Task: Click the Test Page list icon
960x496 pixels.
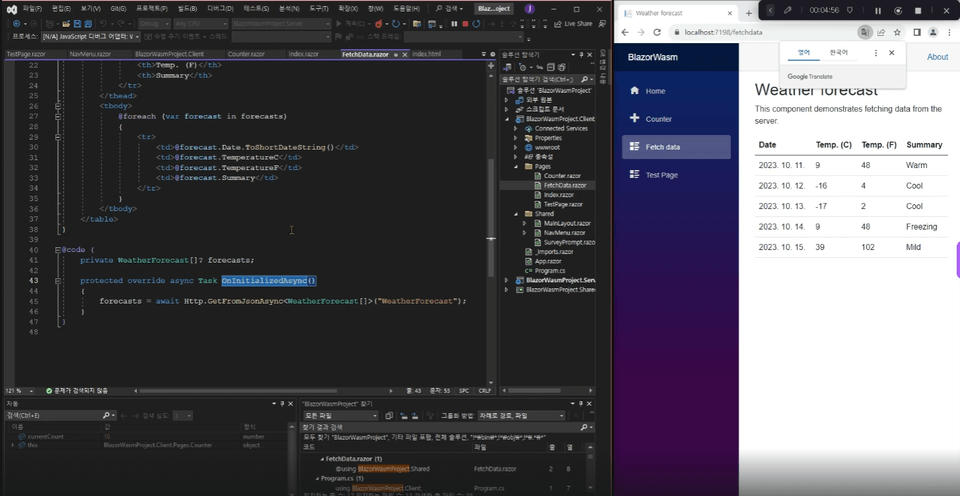Action: [634, 175]
